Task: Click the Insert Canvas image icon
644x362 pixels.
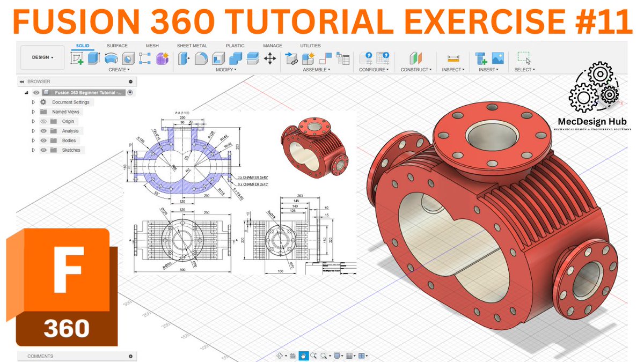Action: 497,58
